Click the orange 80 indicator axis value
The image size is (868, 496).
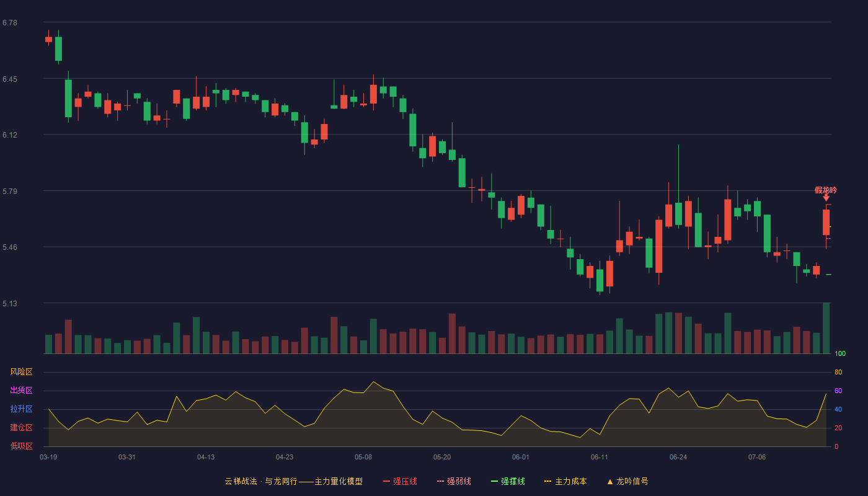838,372
